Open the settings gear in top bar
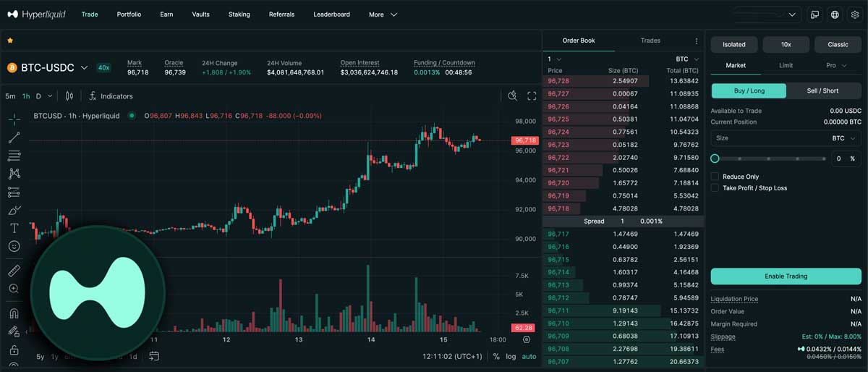The height and width of the screenshot is (372, 868). pos(854,14)
